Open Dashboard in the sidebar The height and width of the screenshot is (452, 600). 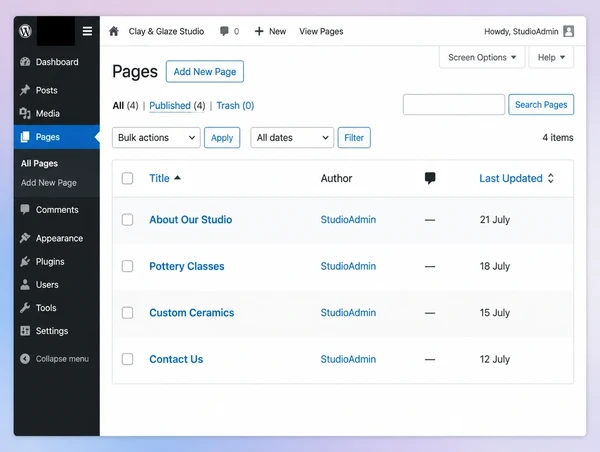pyautogui.click(x=57, y=62)
